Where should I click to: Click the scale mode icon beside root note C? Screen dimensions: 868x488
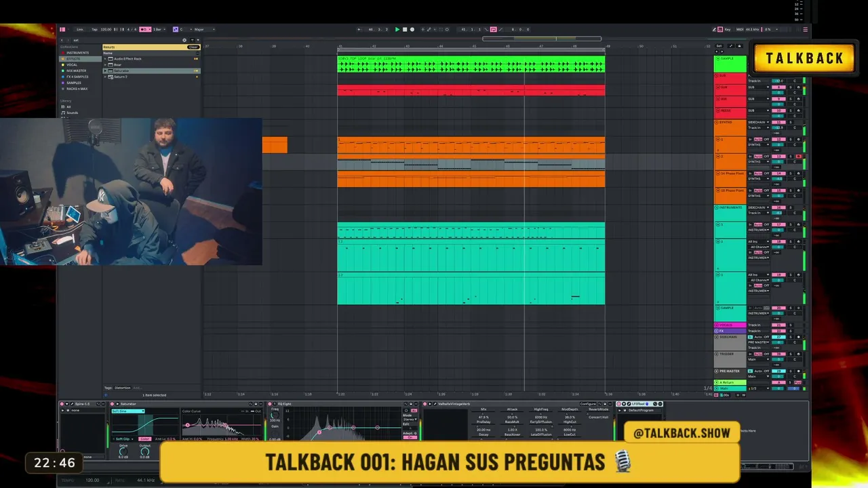(x=176, y=29)
